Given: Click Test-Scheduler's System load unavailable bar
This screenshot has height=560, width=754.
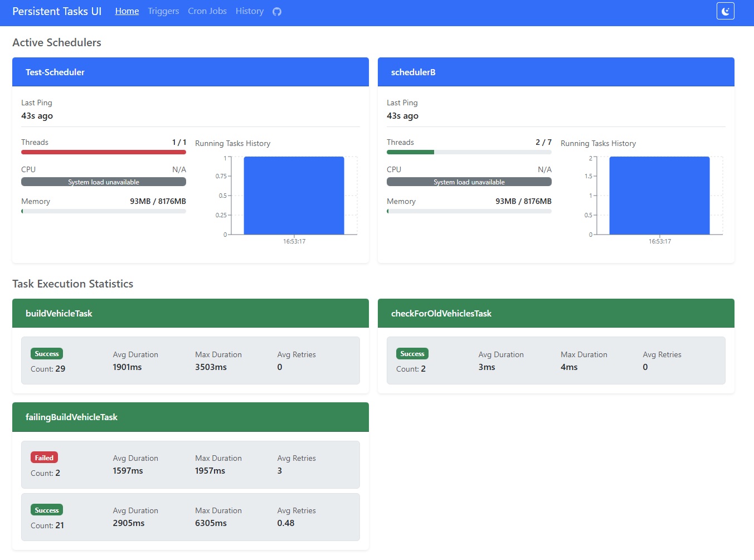Looking at the screenshot, I should point(104,182).
